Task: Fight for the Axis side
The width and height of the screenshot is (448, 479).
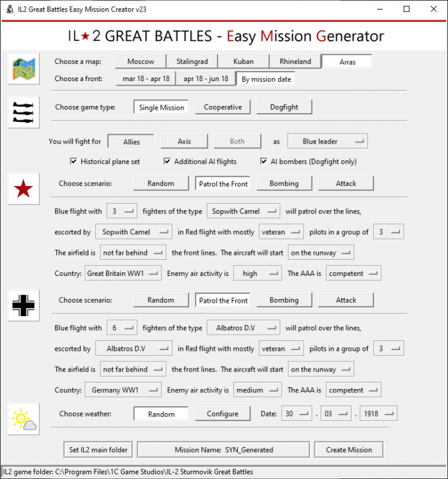Action: tap(184, 141)
